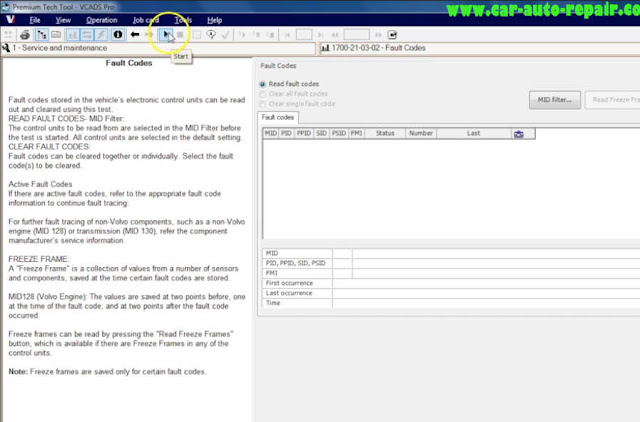Toggle the bar chart toolbar icon
Viewport: 640px width, 422px height.
coord(73,35)
